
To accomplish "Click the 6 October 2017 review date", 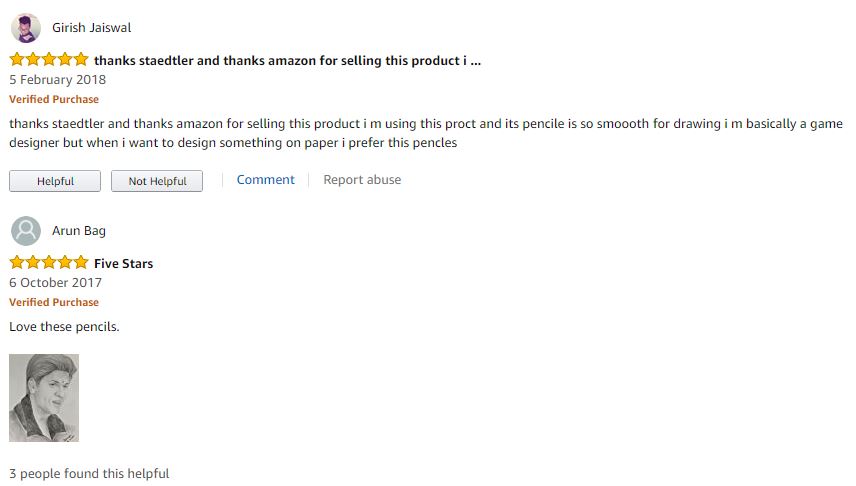I will (55, 283).
